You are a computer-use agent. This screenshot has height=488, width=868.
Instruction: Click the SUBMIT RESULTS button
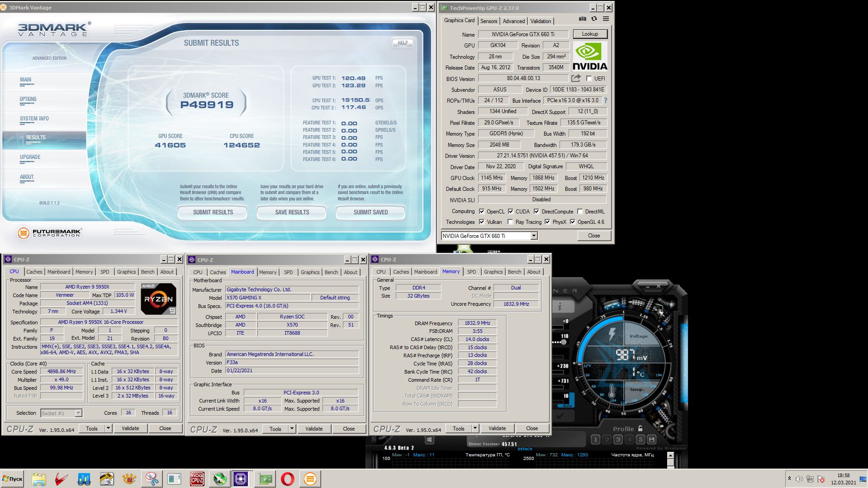pos(213,212)
